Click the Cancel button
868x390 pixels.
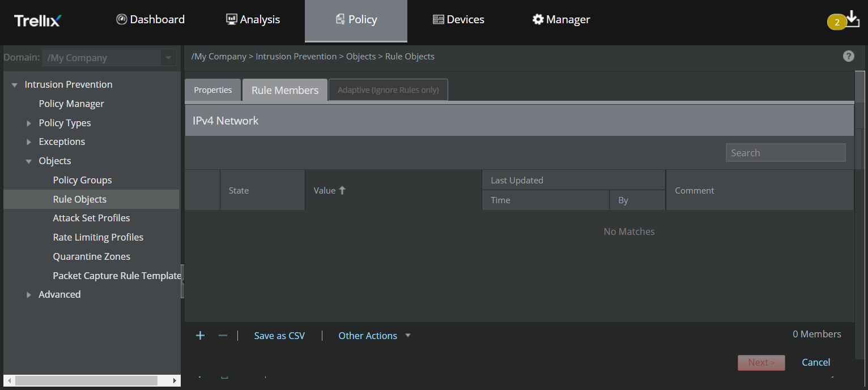[x=816, y=362]
